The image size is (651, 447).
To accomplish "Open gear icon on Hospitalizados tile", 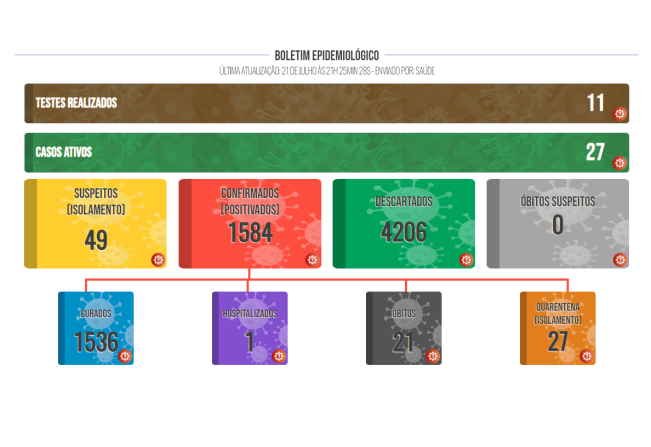I will coord(279,356).
